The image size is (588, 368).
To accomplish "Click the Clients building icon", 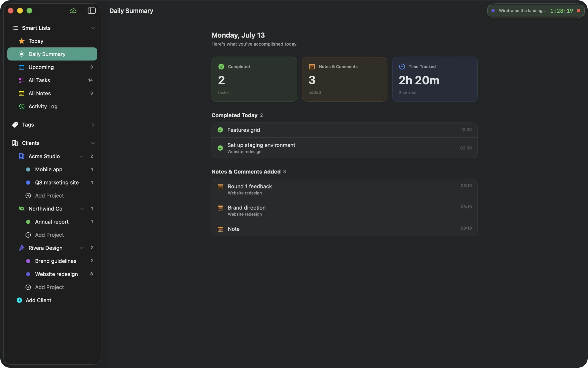I will tap(15, 143).
